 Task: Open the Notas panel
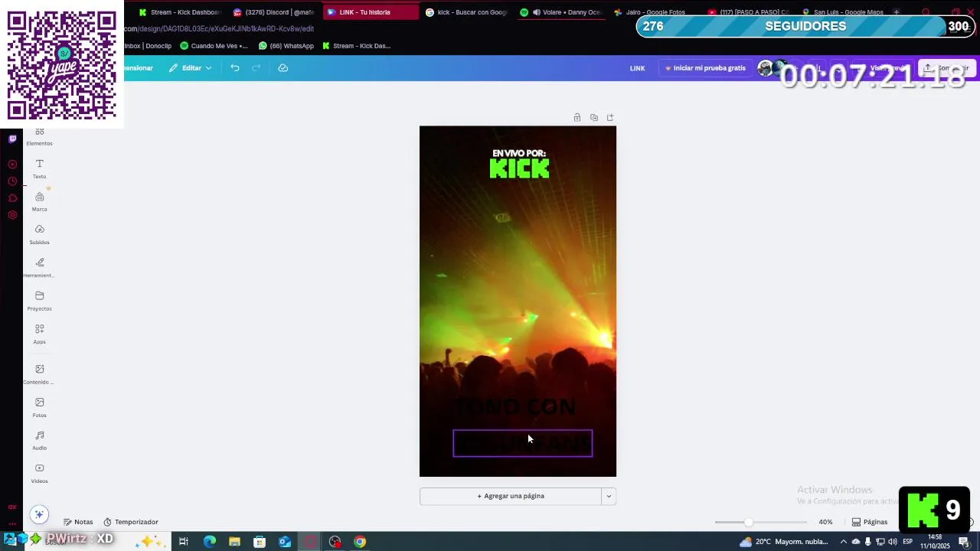click(x=78, y=522)
